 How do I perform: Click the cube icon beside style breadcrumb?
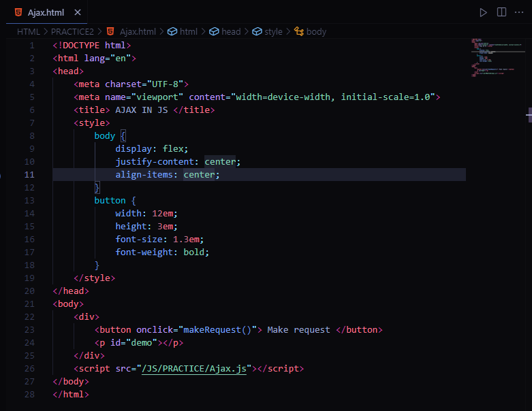257,31
